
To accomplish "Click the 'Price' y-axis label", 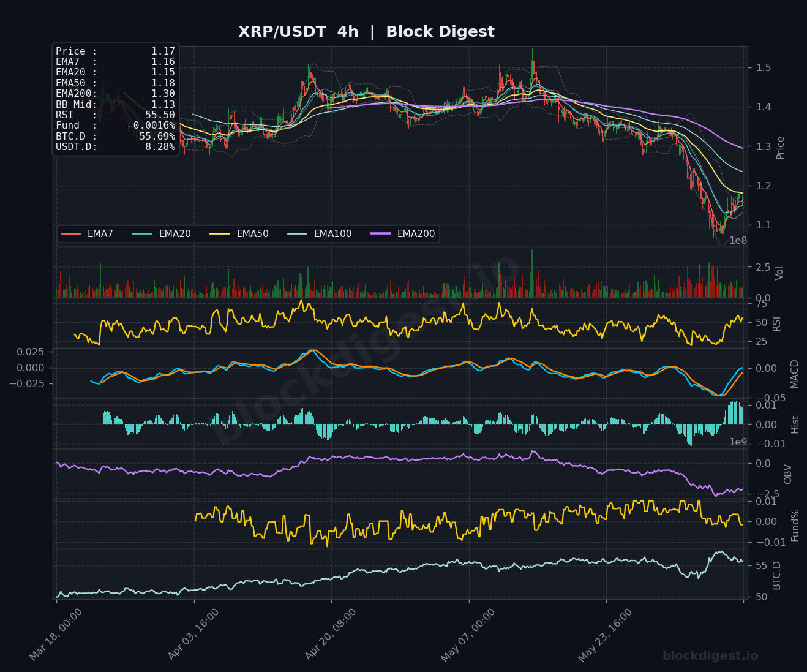I will coord(781,148).
